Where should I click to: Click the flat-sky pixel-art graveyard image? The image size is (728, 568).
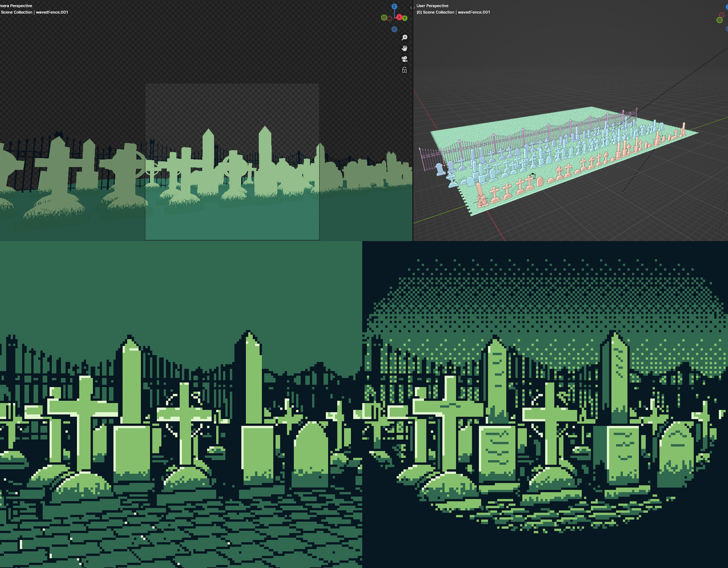tap(181, 404)
